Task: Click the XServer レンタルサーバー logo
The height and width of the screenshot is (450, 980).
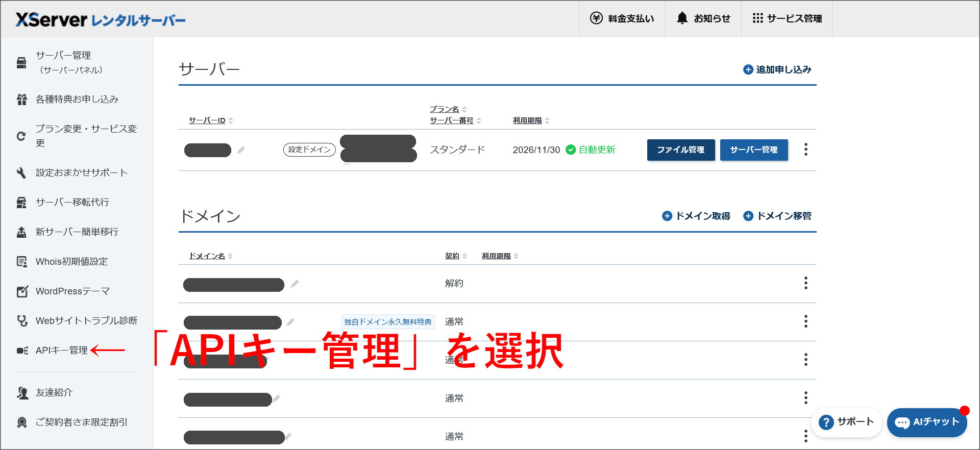Action: (101, 19)
